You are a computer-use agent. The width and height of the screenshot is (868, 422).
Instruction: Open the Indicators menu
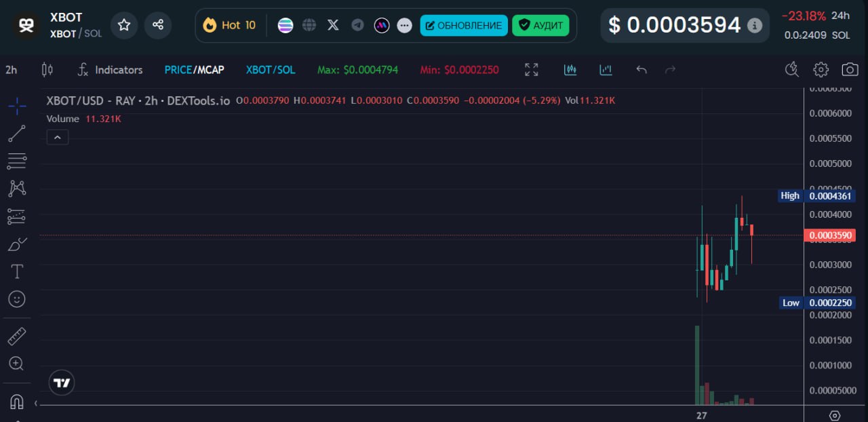pos(110,70)
